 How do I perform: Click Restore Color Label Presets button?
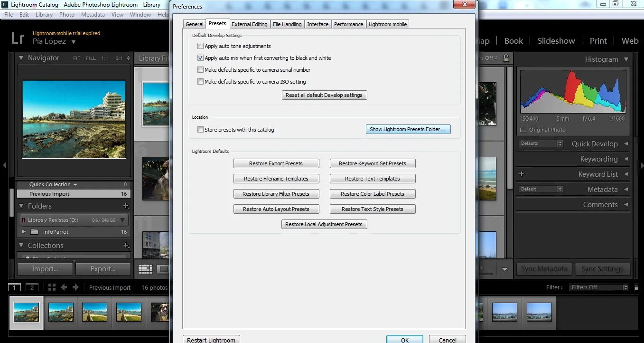click(x=373, y=194)
